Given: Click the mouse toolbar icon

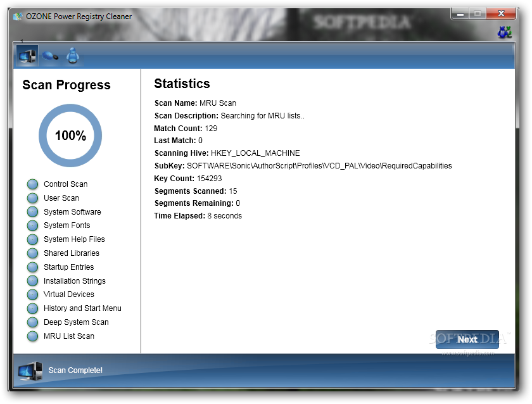Looking at the screenshot, I should [x=50, y=56].
